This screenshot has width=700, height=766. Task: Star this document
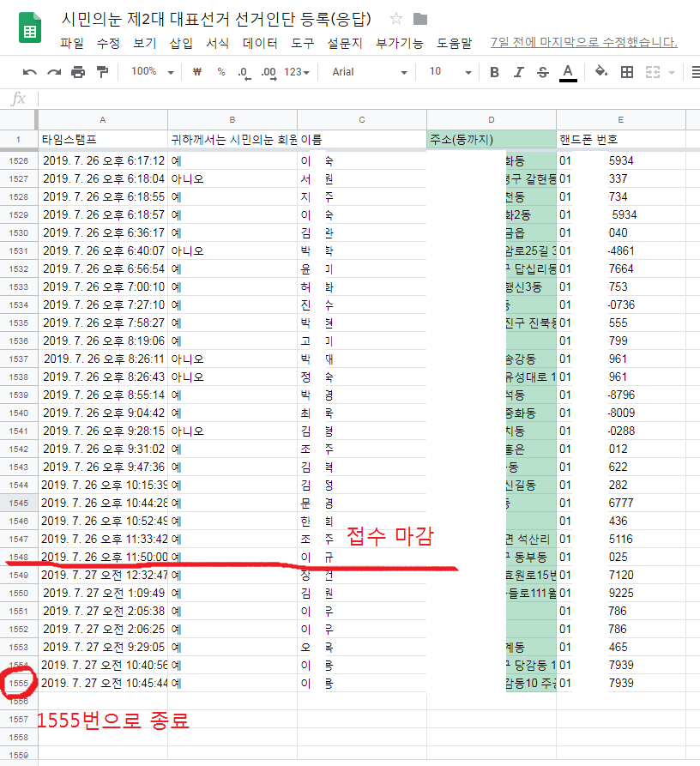pyautogui.click(x=395, y=19)
